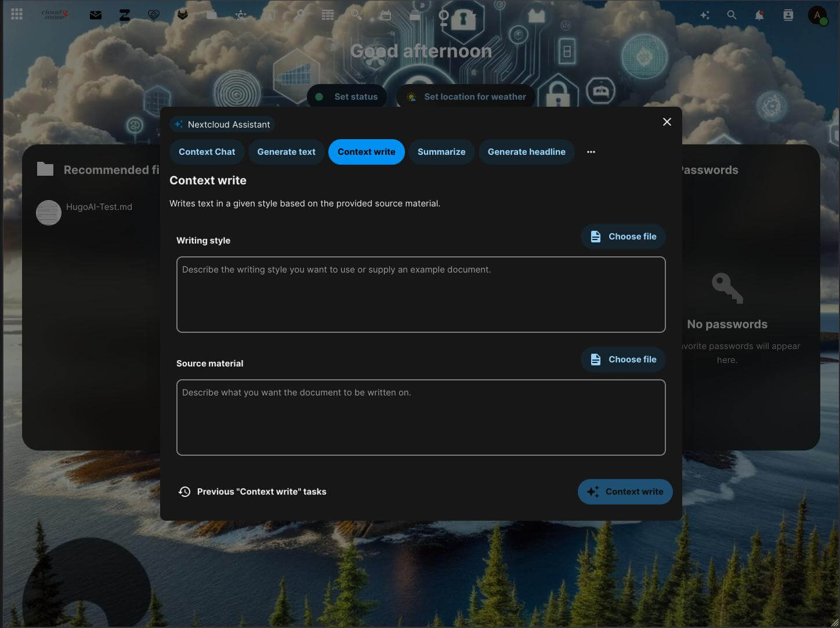Switch to the Context Chat tab
Screen dimensions: 840x628
[x=207, y=152]
